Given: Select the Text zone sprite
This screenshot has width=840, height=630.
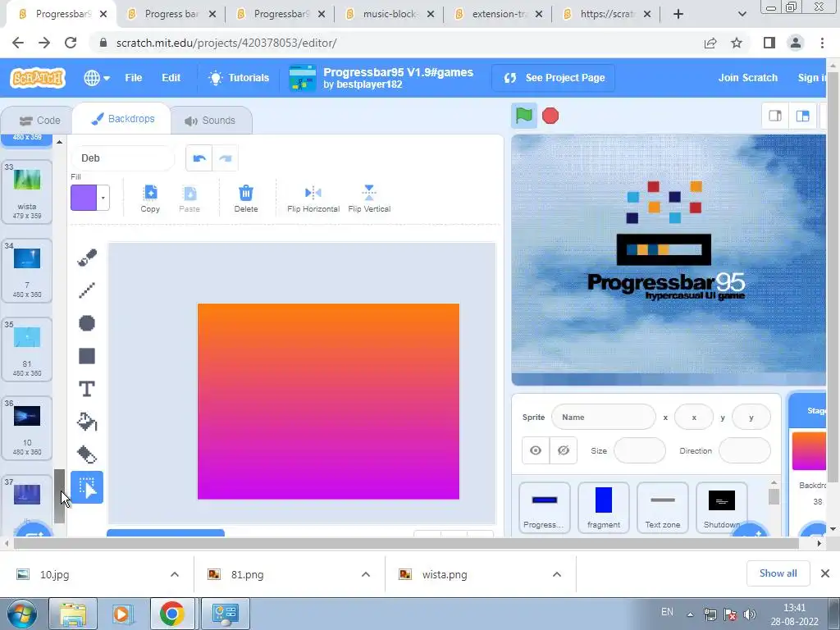Looking at the screenshot, I should click(662, 507).
